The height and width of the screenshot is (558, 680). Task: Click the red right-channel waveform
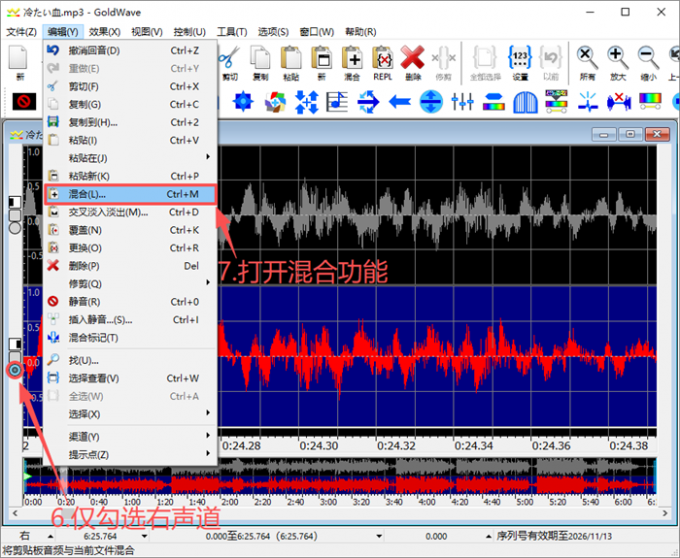pos(438,356)
